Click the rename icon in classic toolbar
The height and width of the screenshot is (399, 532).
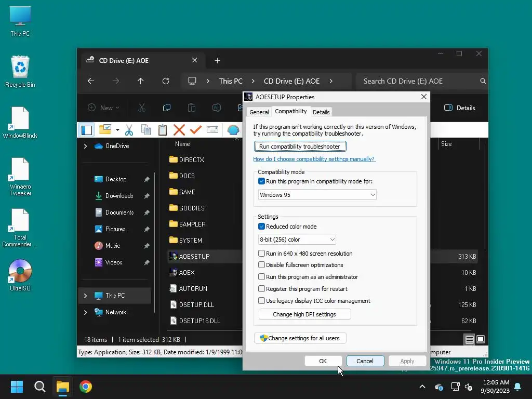coord(212,129)
